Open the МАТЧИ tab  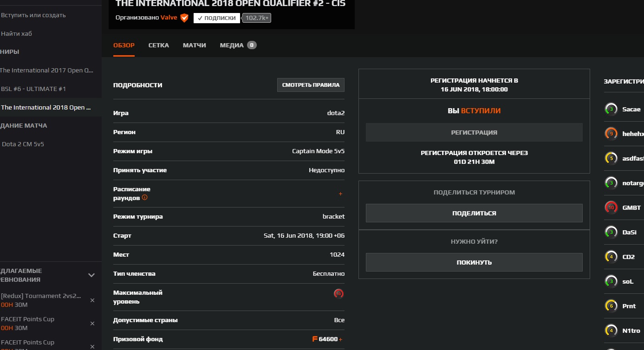(x=195, y=45)
